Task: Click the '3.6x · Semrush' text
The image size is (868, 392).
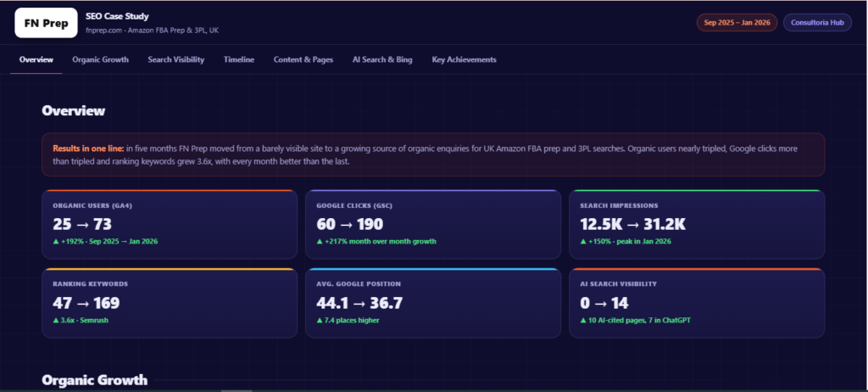Action: 81,321
